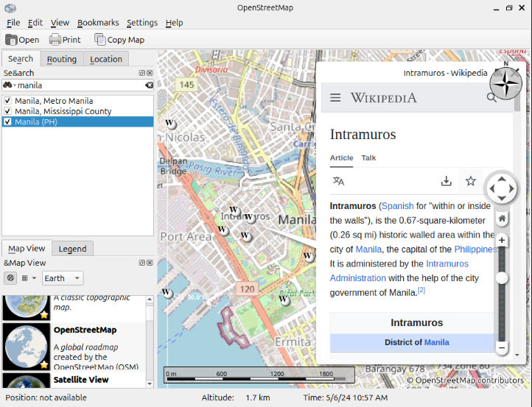Open the search options dropdown arrow
This screenshot has height=407, width=532.
point(15,85)
